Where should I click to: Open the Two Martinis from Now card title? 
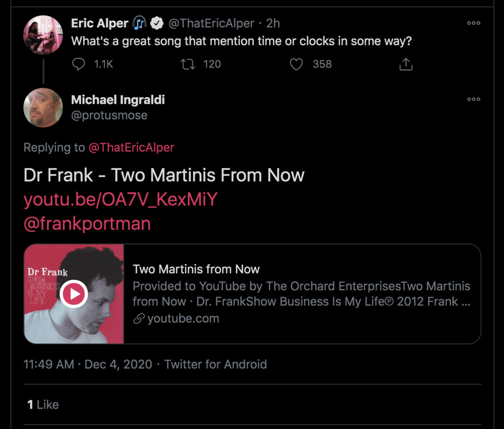click(x=196, y=269)
